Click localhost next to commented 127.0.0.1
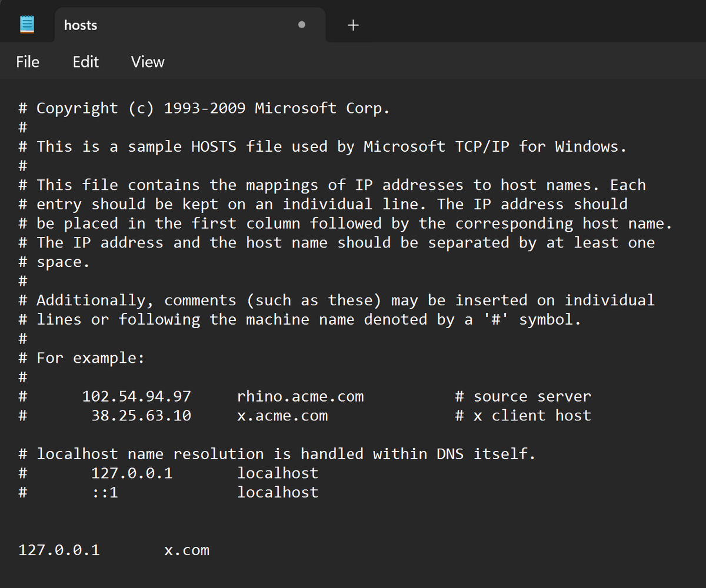This screenshot has height=588, width=706. pyautogui.click(x=278, y=473)
